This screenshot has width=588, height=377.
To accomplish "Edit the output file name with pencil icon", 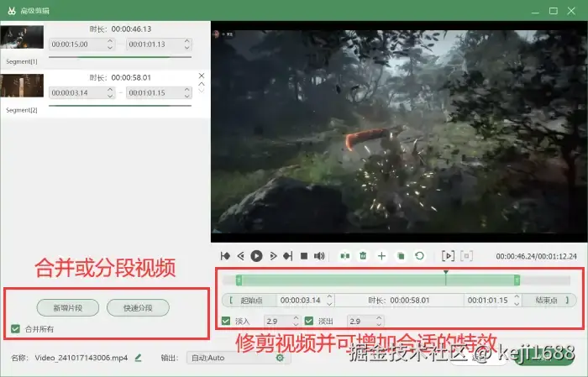I will click(138, 358).
